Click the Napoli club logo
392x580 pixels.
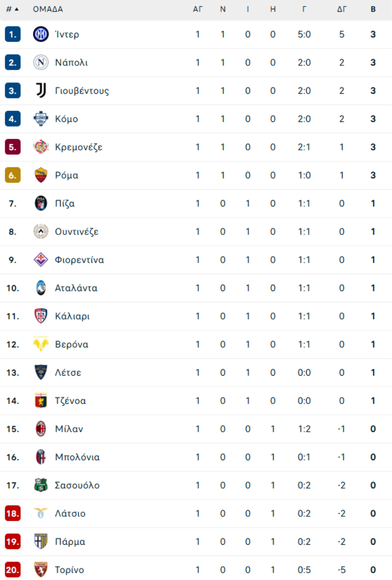tap(41, 63)
